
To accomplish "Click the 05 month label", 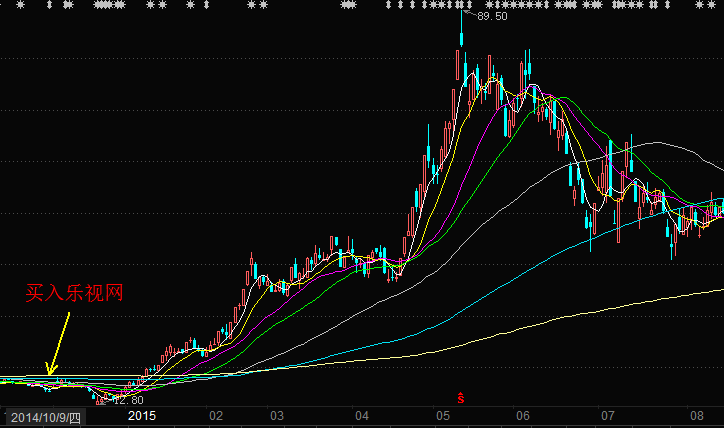I will tap(443, 416).
